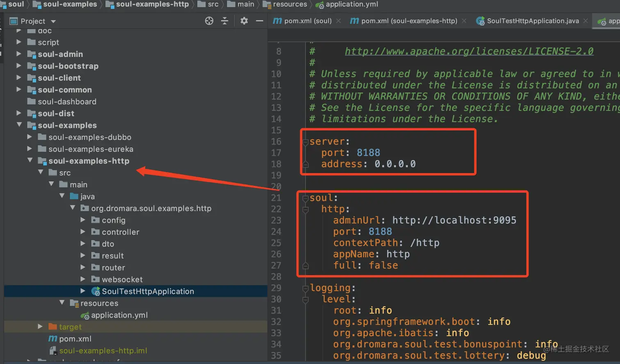
Task: Click the java source folder icon
Action: click(74, 196)
